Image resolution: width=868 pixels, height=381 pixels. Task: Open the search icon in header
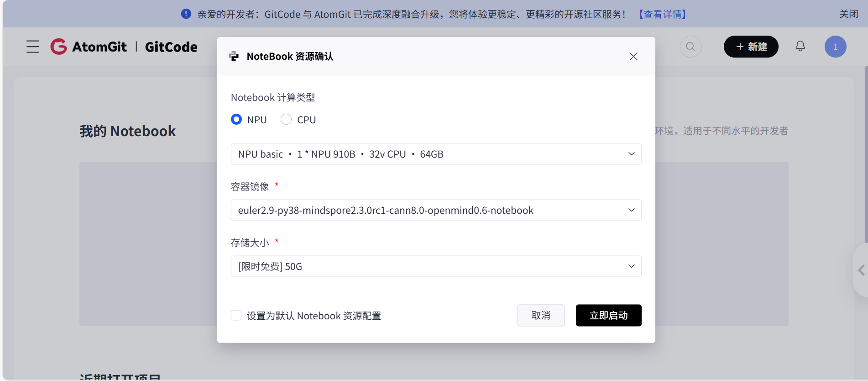[x=690, y=47]
